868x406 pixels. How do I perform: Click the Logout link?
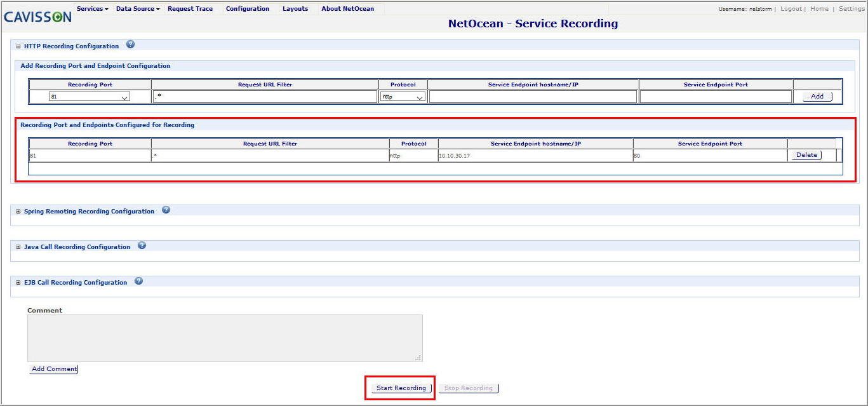point(791,9)
